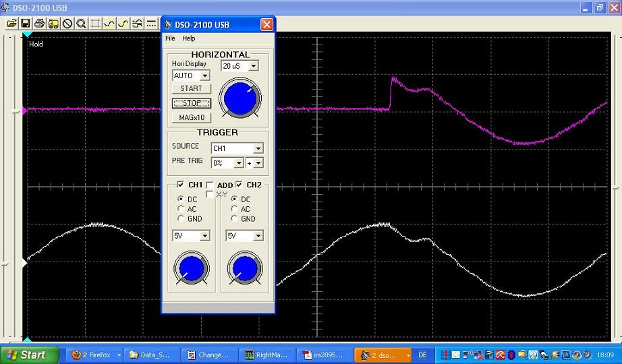The width and height of the screenshot is (622, 364).
Task: Click the circle-slash stop icon in toolbar
Action: pyautogui.click(x=67, y=24)
